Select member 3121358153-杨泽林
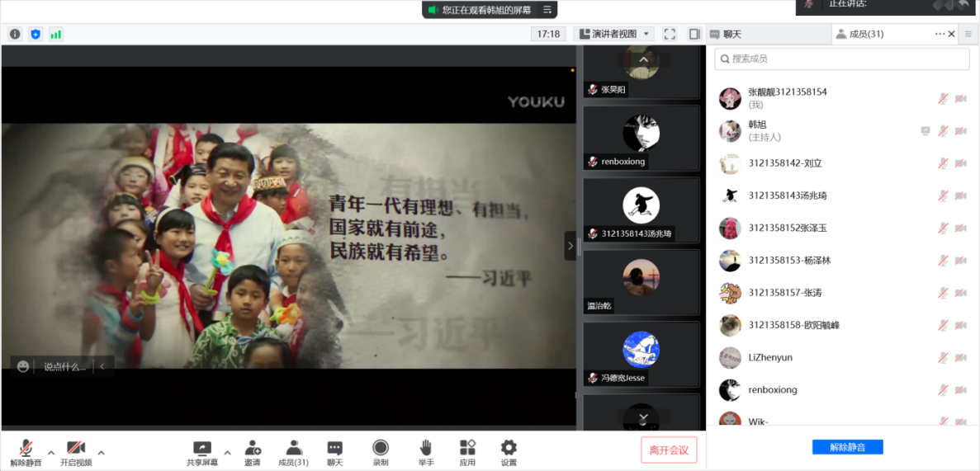The height and width of the screenshot is (471, 980). tap(842, 261)
